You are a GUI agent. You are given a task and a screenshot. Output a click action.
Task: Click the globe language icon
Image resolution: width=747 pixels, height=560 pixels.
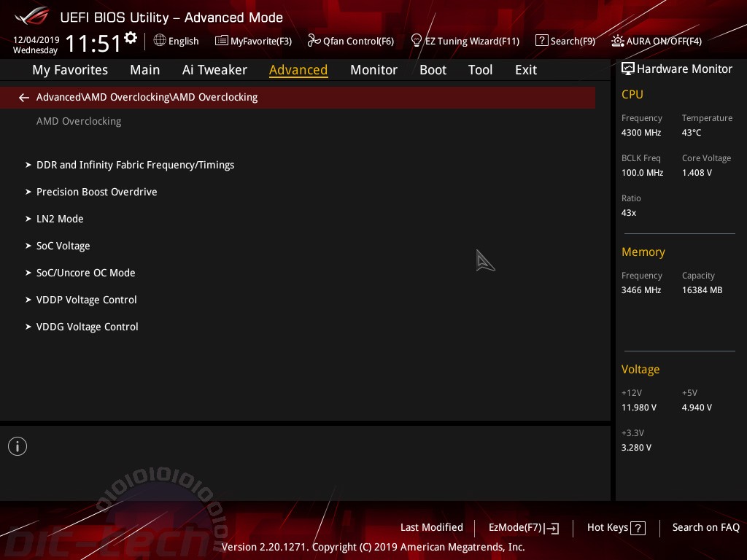[160, 40]
